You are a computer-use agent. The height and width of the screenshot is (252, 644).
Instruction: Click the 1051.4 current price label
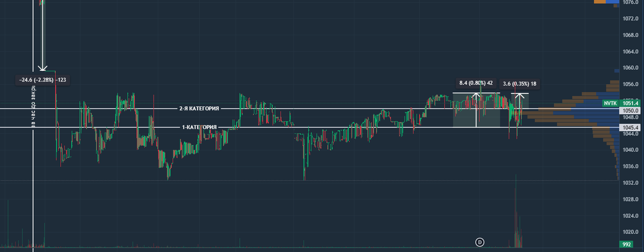click(x=631, y=103)
